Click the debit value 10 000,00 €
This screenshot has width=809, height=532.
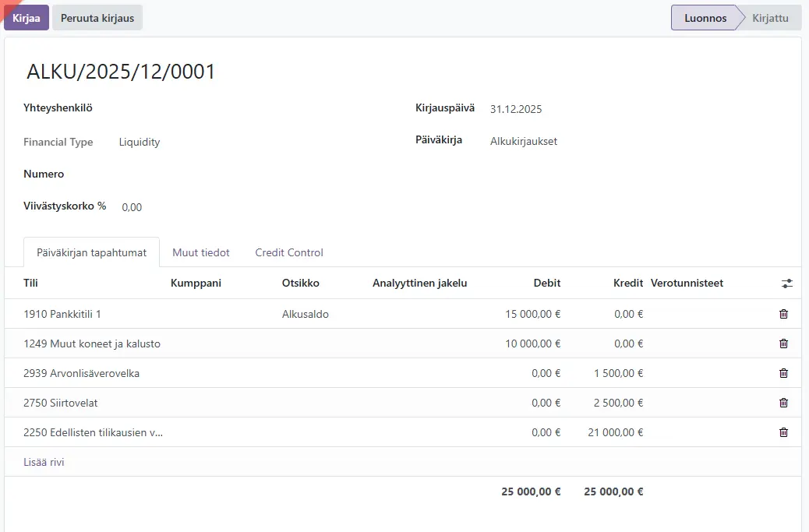coord(532,344)
